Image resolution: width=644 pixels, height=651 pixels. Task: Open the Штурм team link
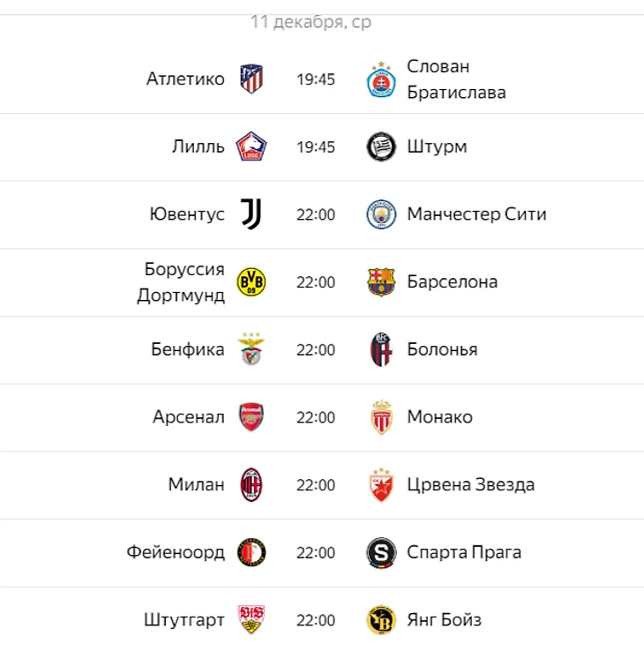click(437, 147)
